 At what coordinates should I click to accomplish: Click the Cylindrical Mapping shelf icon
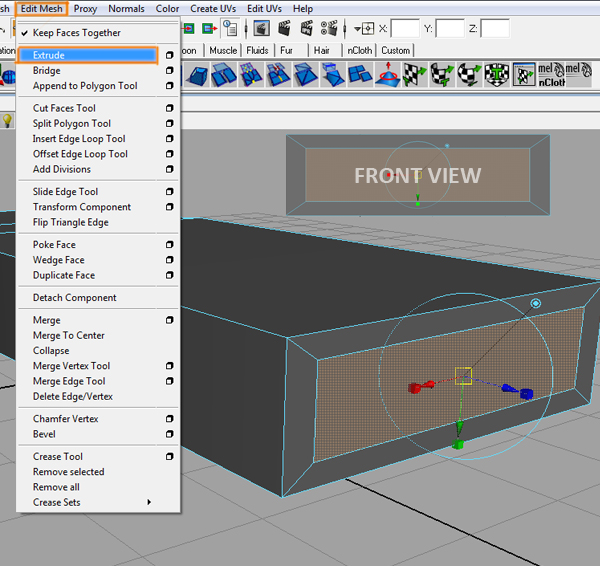pyautogui.click(x=442, y=74)
